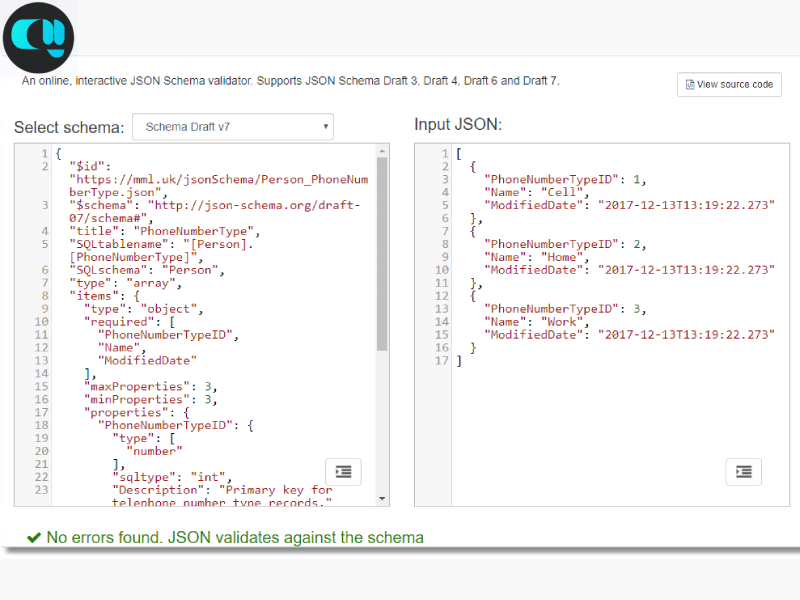Click the "Input JSON:" heading
Image resolution: width=800 pixels, height=600 pixels.
(x=458, y=124)
